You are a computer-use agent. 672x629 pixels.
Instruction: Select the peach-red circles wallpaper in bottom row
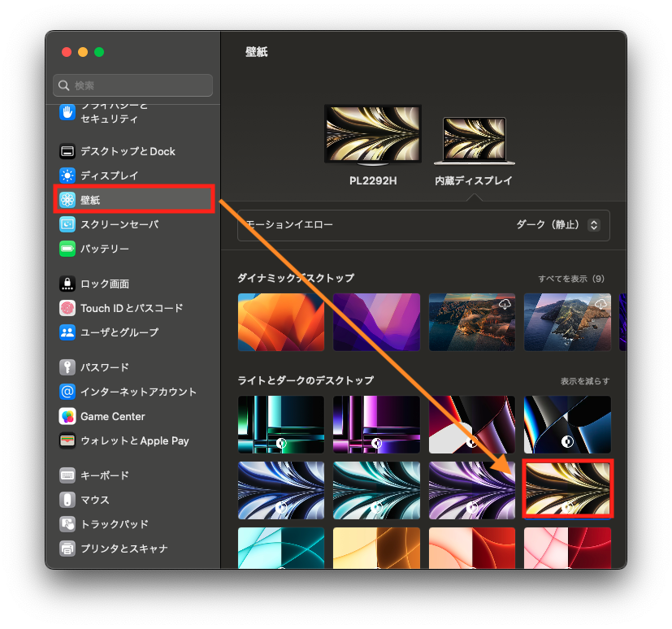472,548
